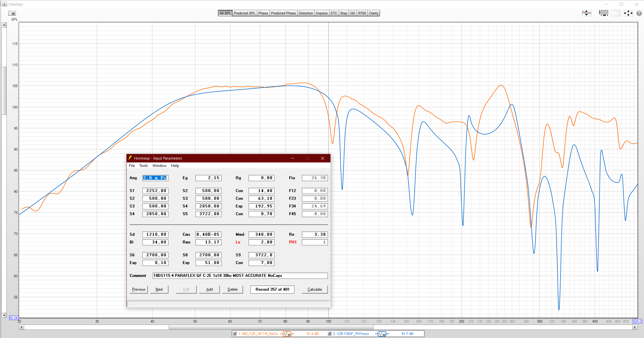644x338 pixels.
Task: Uncheck trace 2 C2E118GF_PH1noca
Action: click(x=329, y=334)
